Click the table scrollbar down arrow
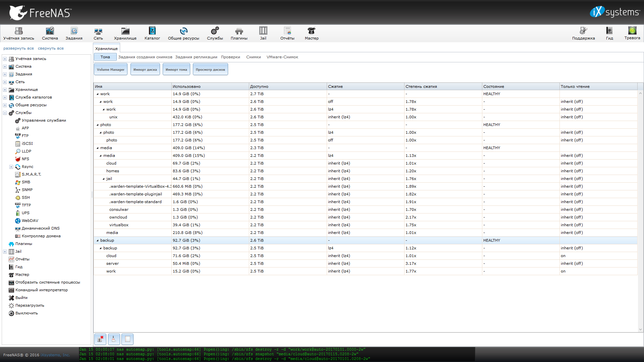 pyautogui.click(x=640, y=329)
